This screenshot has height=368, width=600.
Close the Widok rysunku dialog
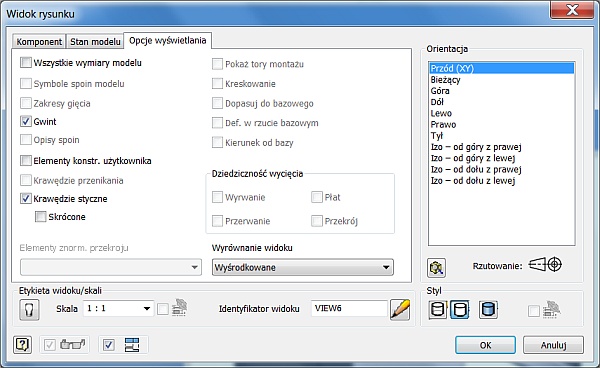[x=572, y=10]
